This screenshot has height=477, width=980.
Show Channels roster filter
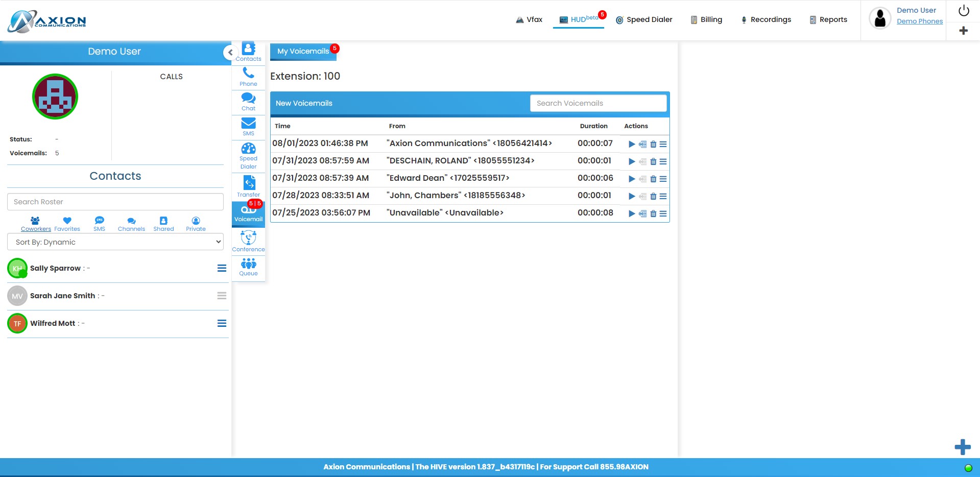tap(131, 224)
